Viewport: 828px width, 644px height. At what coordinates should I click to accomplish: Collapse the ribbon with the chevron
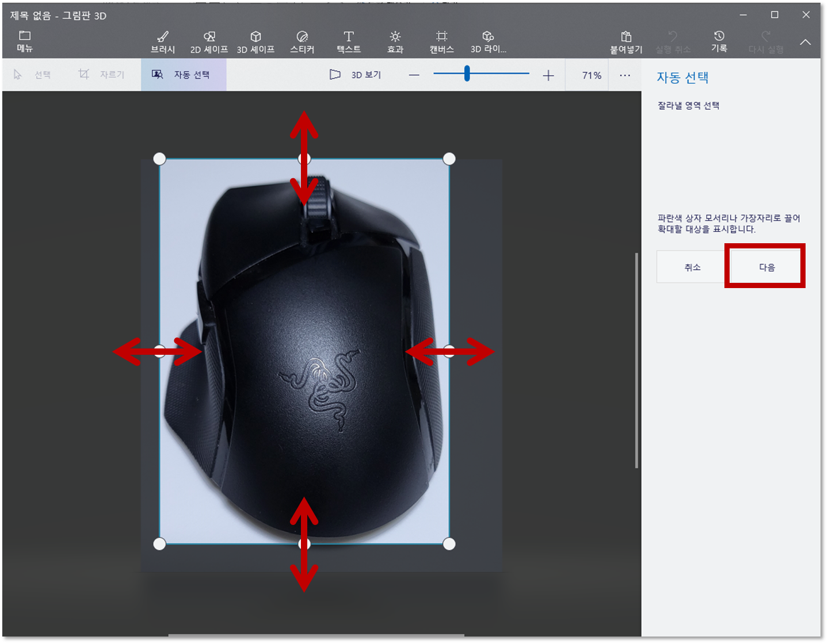tap(806, 42)
